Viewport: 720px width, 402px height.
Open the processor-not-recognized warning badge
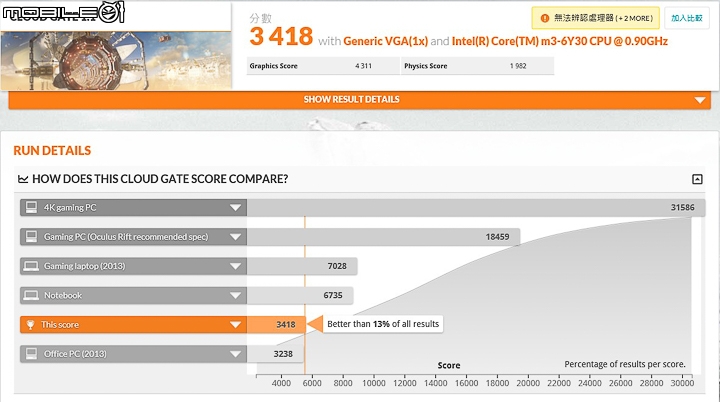click(596, 18)
